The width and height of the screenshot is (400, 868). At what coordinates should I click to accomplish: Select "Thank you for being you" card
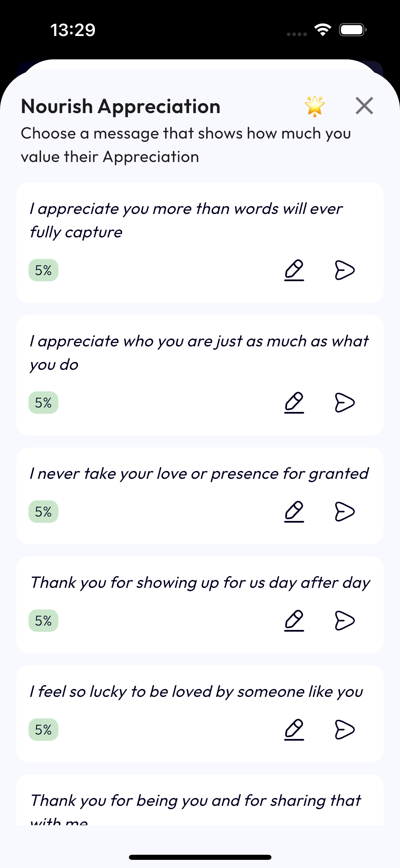pyautogui.click(x=200, y=800)
